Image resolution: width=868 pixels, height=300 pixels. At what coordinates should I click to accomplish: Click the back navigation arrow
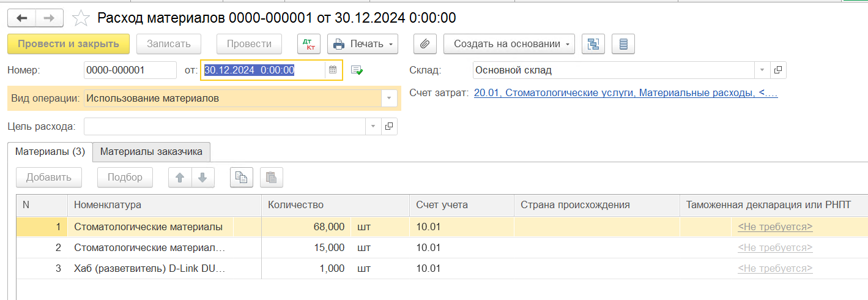[21, 18]
